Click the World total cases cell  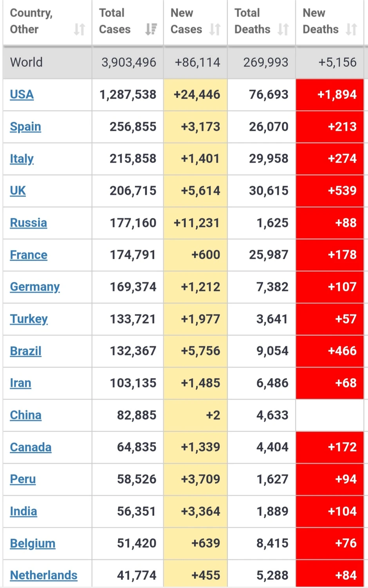click(x=128, y=63)
